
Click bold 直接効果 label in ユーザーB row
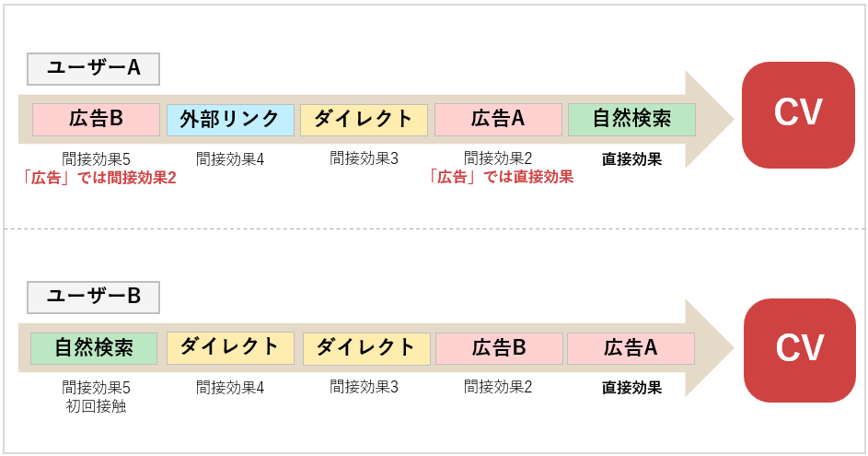[631, 388]
